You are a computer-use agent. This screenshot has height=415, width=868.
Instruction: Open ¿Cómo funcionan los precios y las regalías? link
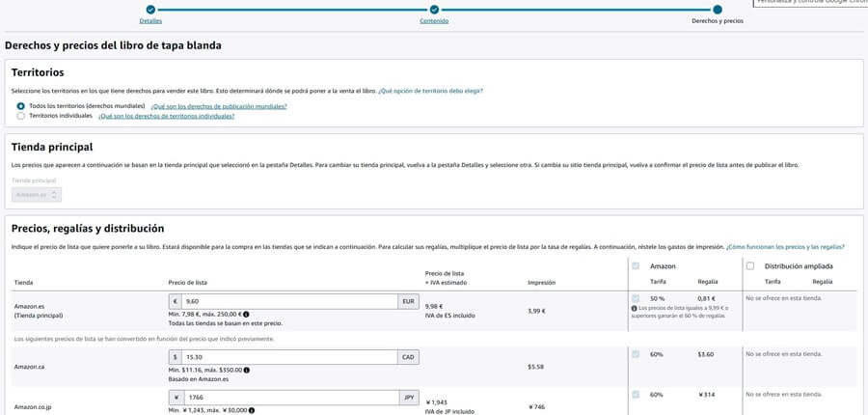[x=785, y=246]
